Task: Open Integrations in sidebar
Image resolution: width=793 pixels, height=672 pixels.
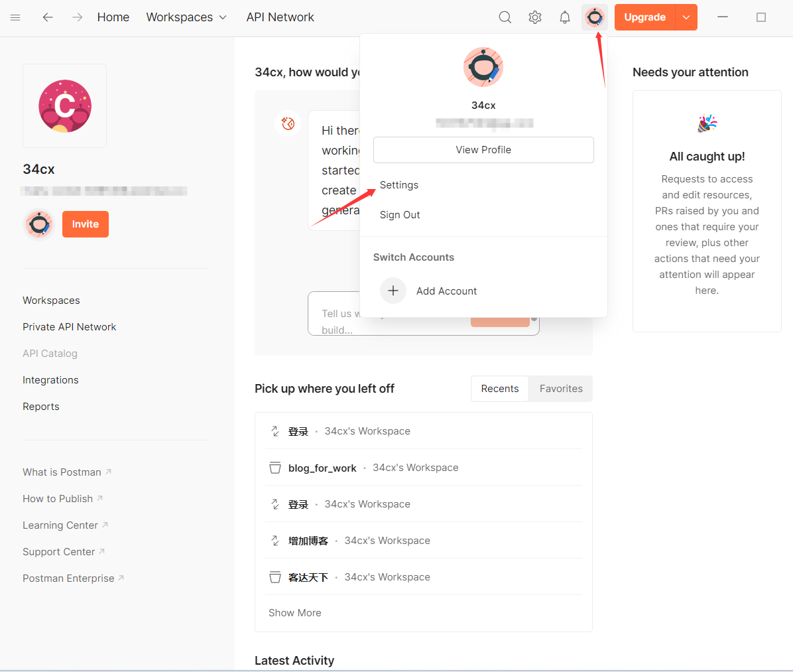Action: 50,380
